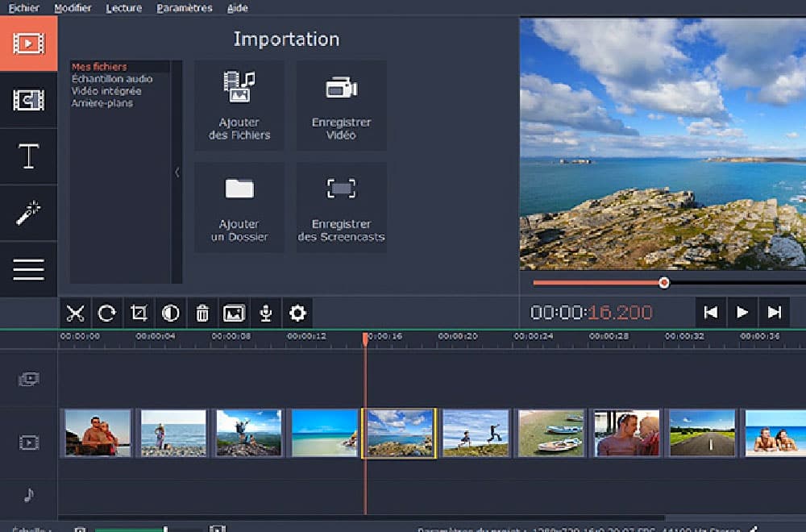The image size is (806, 532).
Task: Open the clip properties gear icon
Action: pos(297,313)
